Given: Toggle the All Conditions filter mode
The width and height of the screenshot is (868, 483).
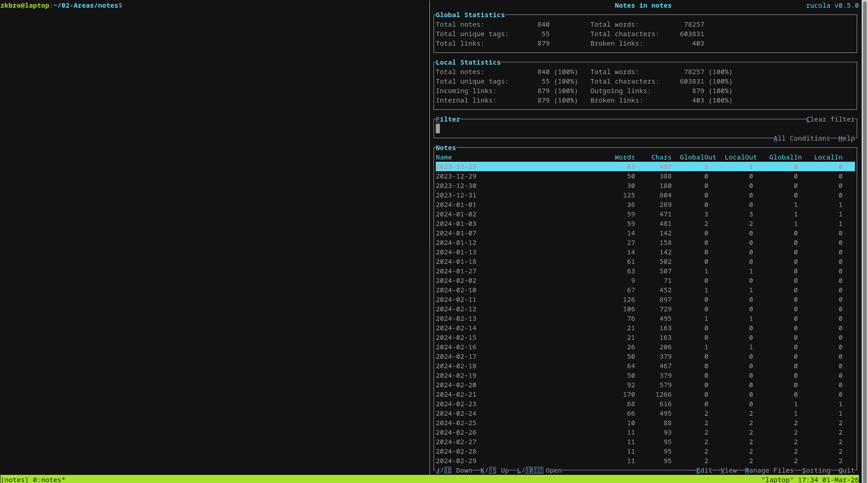Looking at the screenshot, I should coord(801,138).
